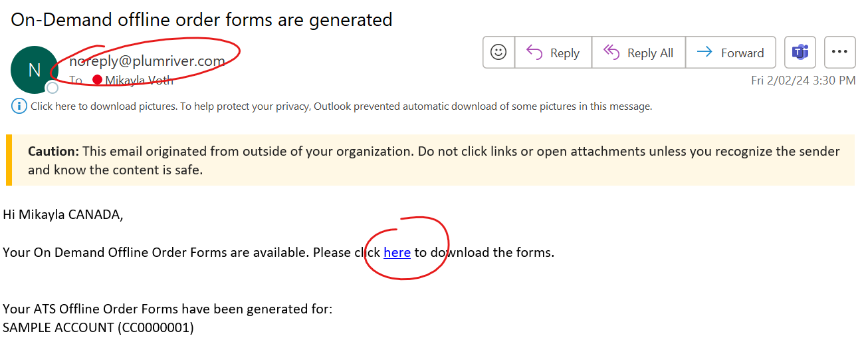Click the email subject line heading
The width and height of the screenshot is (868, 362).
[x=201, y=19]
